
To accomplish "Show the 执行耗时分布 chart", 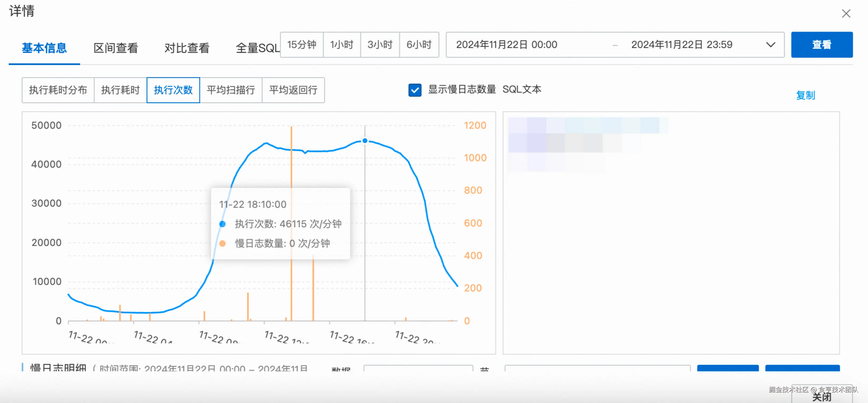I will pyautogui.click(x=58, y=90).
